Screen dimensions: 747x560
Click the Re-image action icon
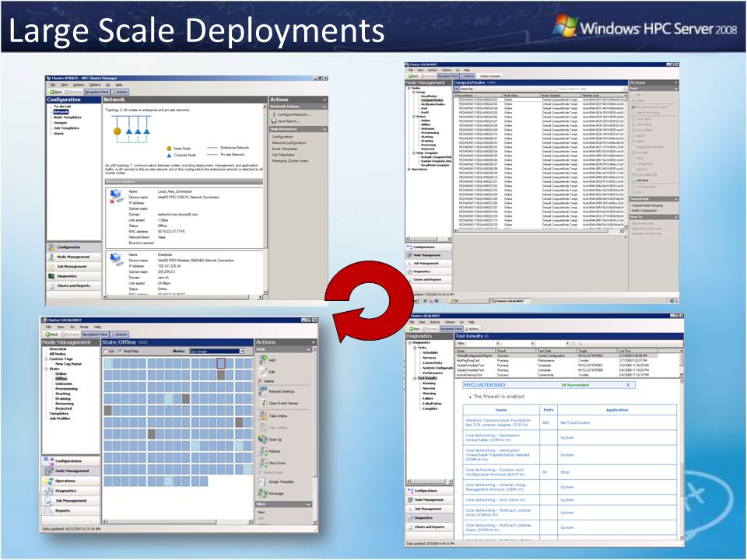point(262,494)
